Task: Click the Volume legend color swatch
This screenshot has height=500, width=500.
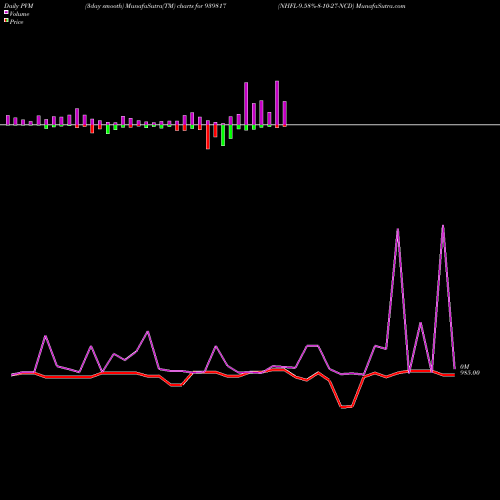Action: tap(6, 12)
